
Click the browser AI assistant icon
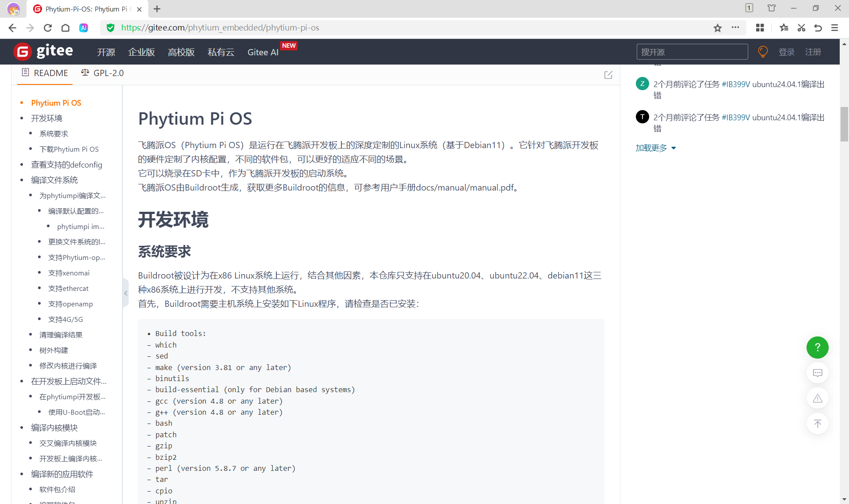coord(84,28)
